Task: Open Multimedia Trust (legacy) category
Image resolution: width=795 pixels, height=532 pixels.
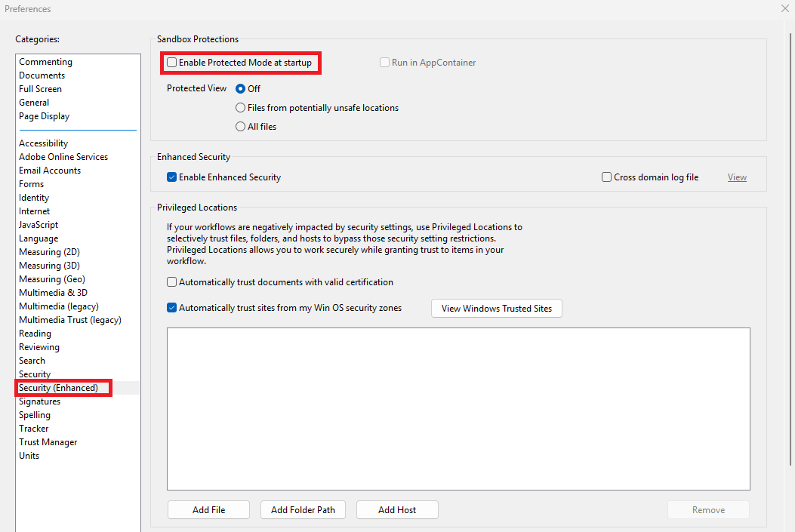Action: 70,320
